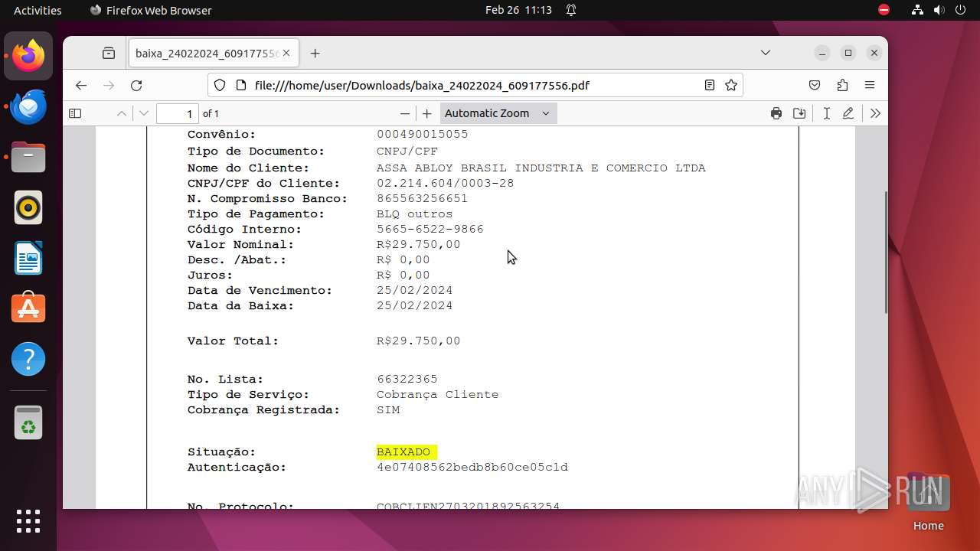Open the Home desktop folder
Screen dimensions: 980x551
pyautogui.click(x=928, y=501)
